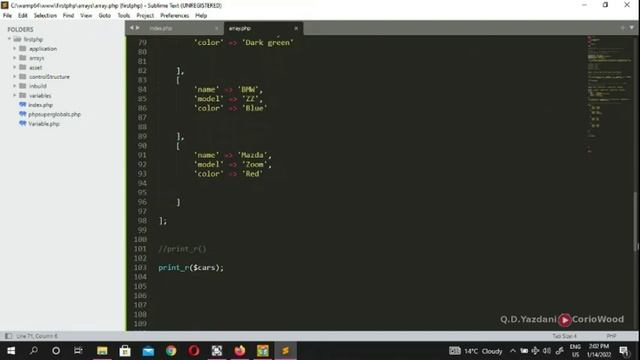Open the tab list dropdown arrow
640x360 pixels.
pyautogui.click(x=631, y=28)
